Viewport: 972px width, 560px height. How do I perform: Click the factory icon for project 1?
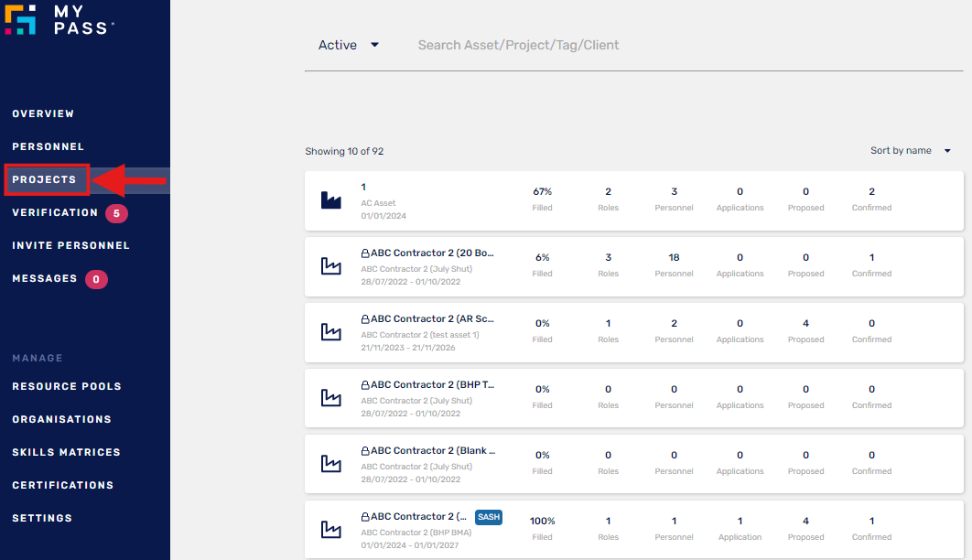[x=330, y=200]
